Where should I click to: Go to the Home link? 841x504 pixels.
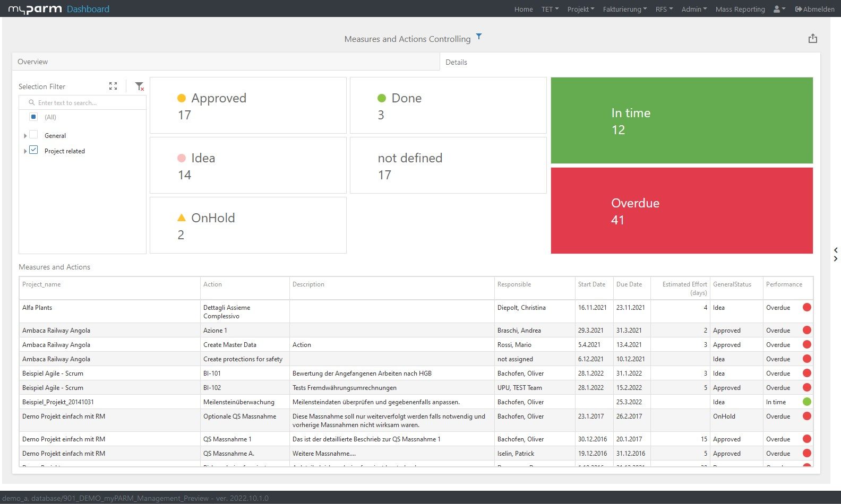coord(523,9)
